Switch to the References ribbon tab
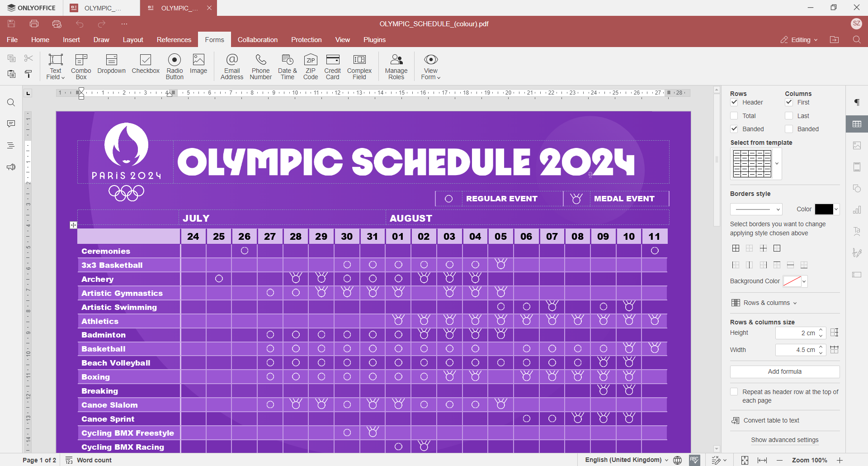Screen dimensions: 868x466 174,40
